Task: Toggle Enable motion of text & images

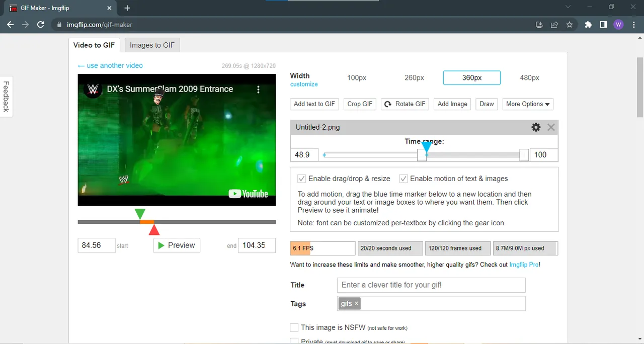Action: [x=404, y=179]
